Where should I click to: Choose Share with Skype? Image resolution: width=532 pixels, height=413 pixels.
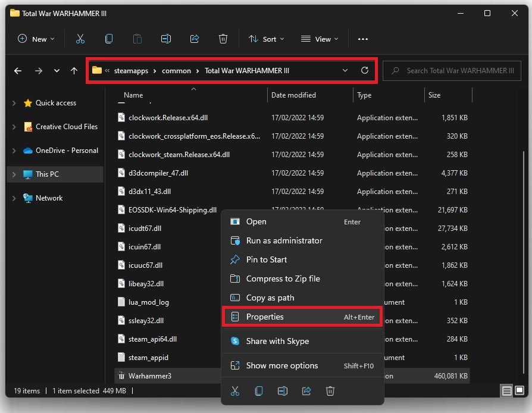click(302, 341)
